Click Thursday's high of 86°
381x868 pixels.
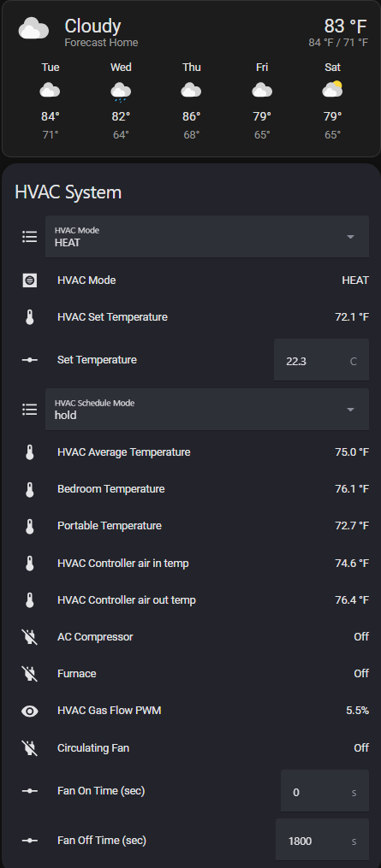coord(191,117)
